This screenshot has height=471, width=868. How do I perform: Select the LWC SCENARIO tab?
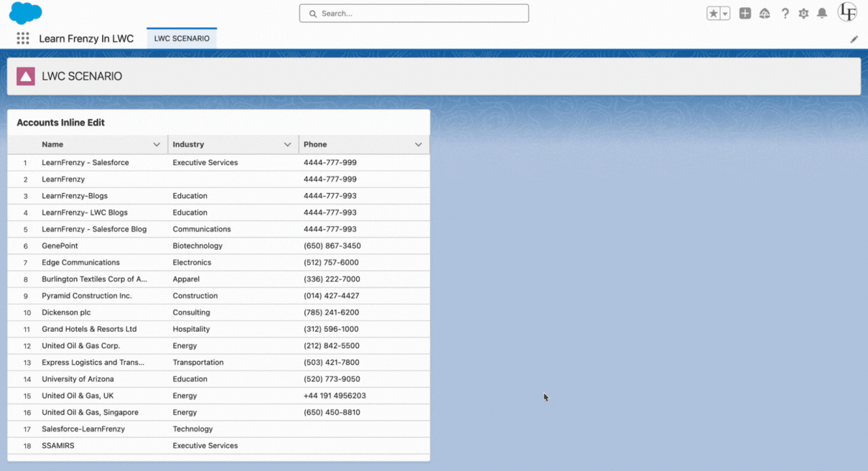pos(182,39)
